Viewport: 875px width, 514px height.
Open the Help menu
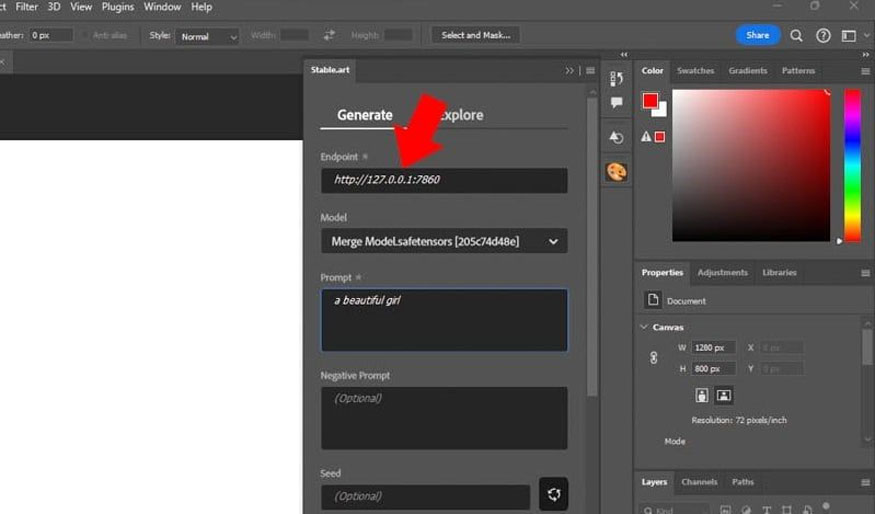click(201, 7)
